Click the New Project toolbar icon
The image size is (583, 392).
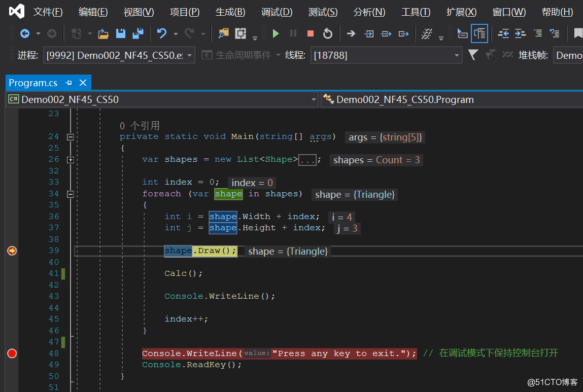pos(76,34)
